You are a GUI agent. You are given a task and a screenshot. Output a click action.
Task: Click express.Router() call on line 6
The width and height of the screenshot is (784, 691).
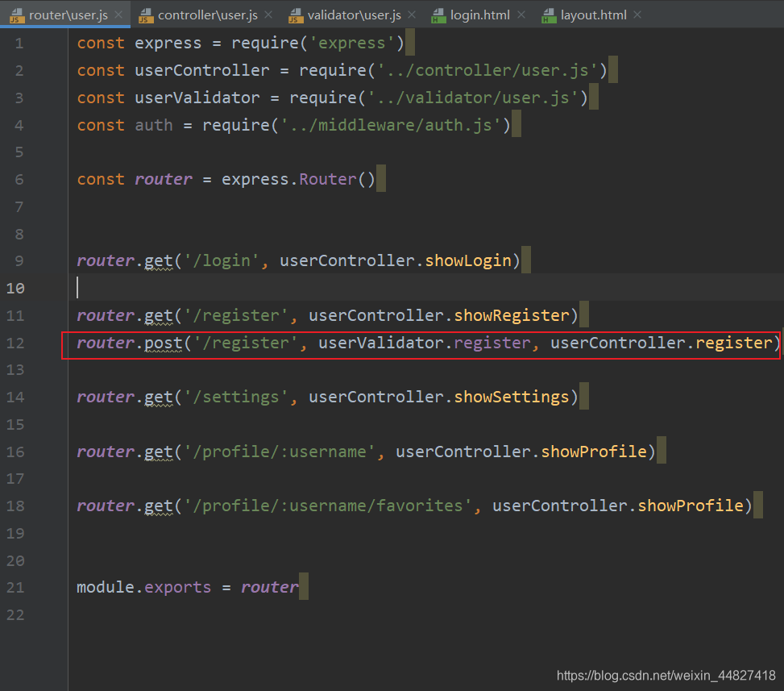298,179
